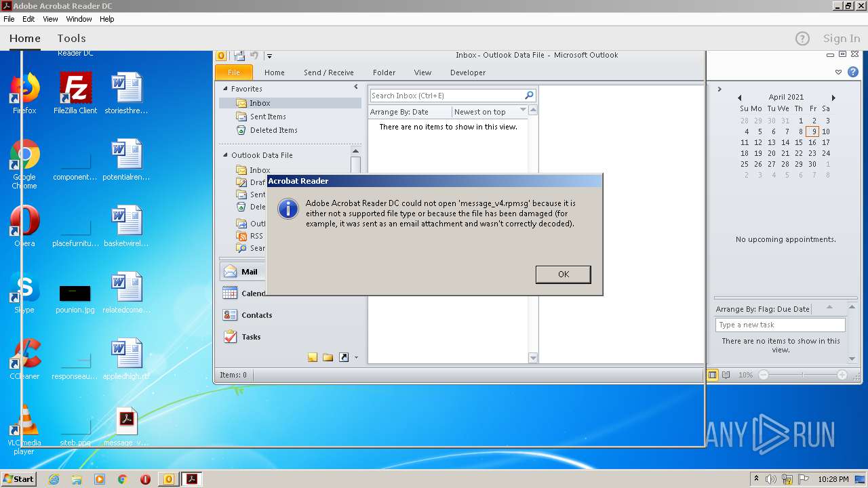Click the Acrobat help question mark icon

tap(802, 39)
